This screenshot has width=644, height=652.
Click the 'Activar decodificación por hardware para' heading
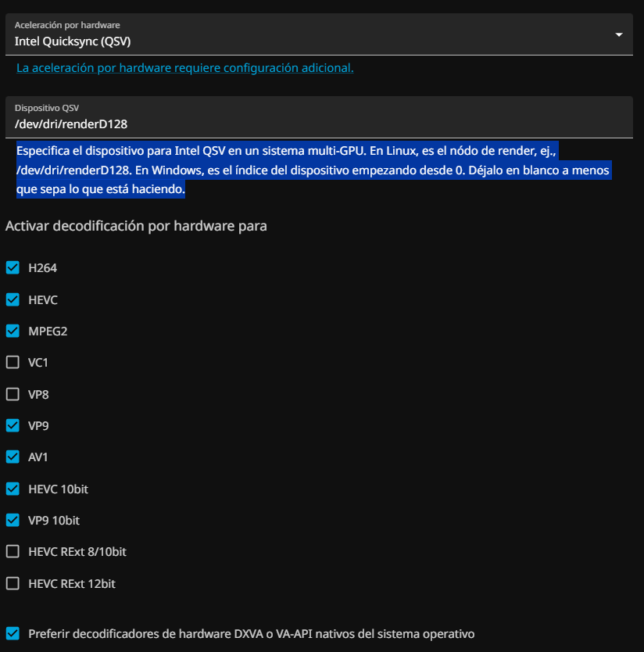(x=136, y=227)
